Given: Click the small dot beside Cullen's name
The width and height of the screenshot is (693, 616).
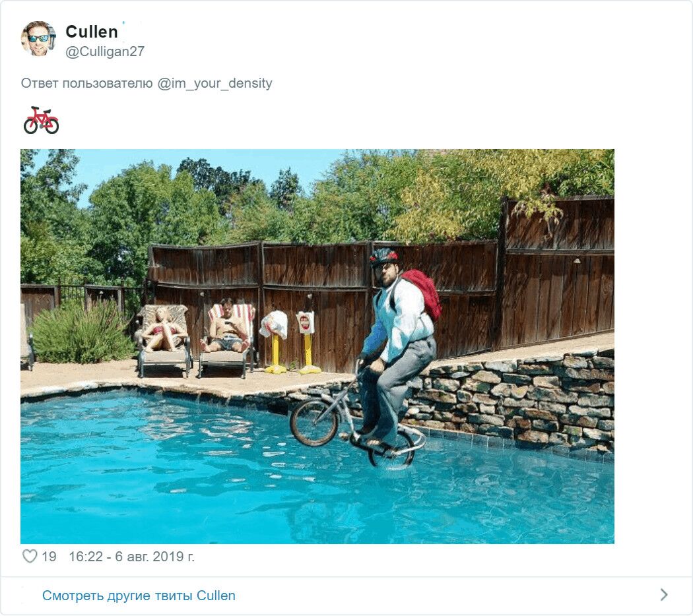Looking at the screenshot, I should [123, 22].
